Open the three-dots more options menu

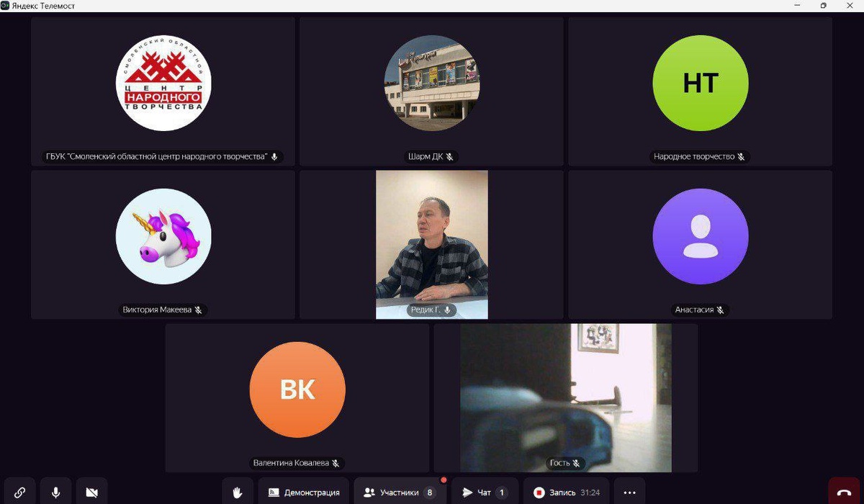(629, 492)
